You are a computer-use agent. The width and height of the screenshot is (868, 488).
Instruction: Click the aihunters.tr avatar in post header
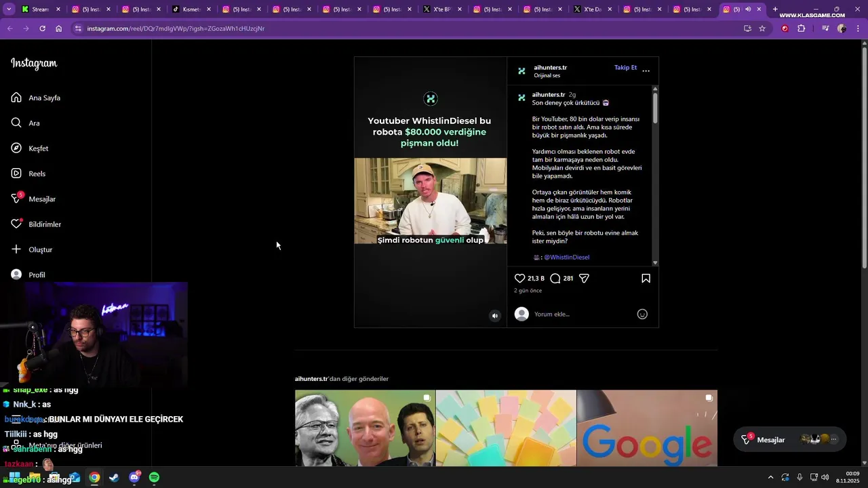tap(521, 70)
